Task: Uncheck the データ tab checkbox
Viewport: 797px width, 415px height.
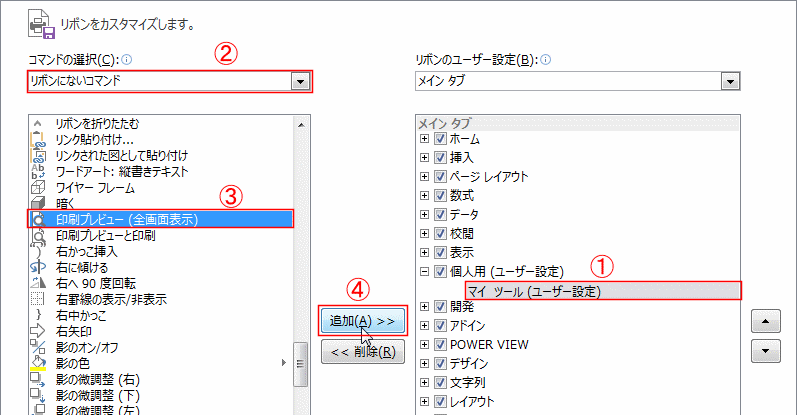Action: [x=440, y=215]
